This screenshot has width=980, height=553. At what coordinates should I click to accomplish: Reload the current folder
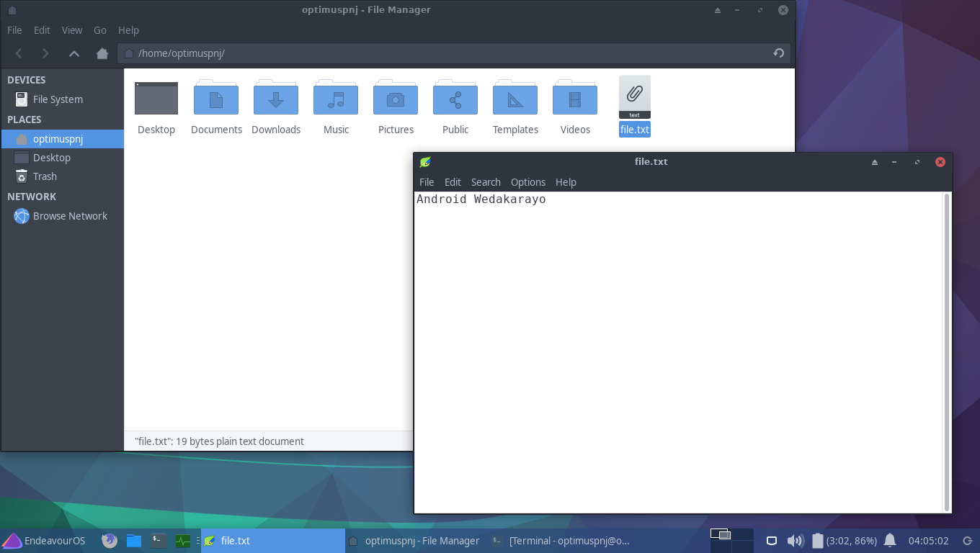(779, 53)
